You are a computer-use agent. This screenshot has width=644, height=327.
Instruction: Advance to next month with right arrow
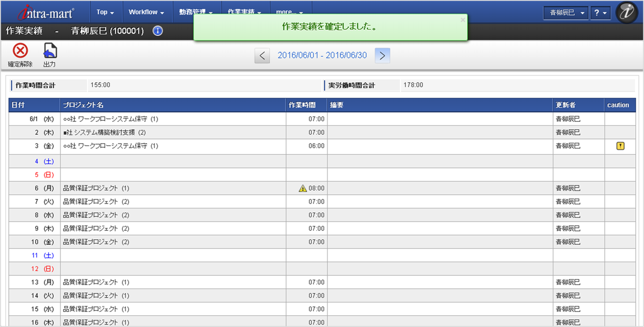[382, 56]
